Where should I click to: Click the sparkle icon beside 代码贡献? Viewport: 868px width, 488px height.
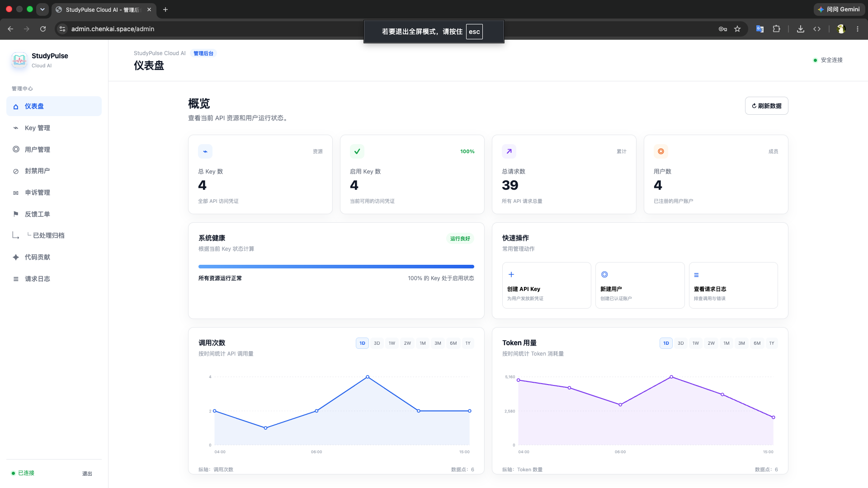pos(16,257)
